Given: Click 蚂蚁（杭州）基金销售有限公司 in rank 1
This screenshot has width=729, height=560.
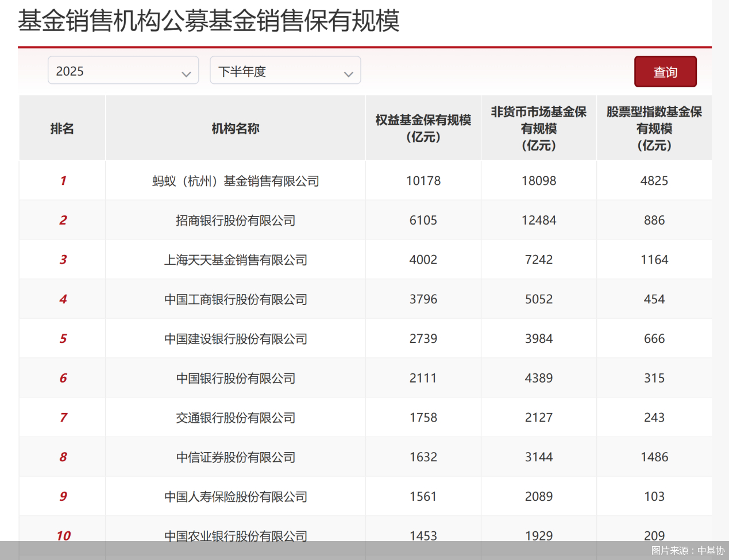Looking at the screenshot, I should 235,180.
